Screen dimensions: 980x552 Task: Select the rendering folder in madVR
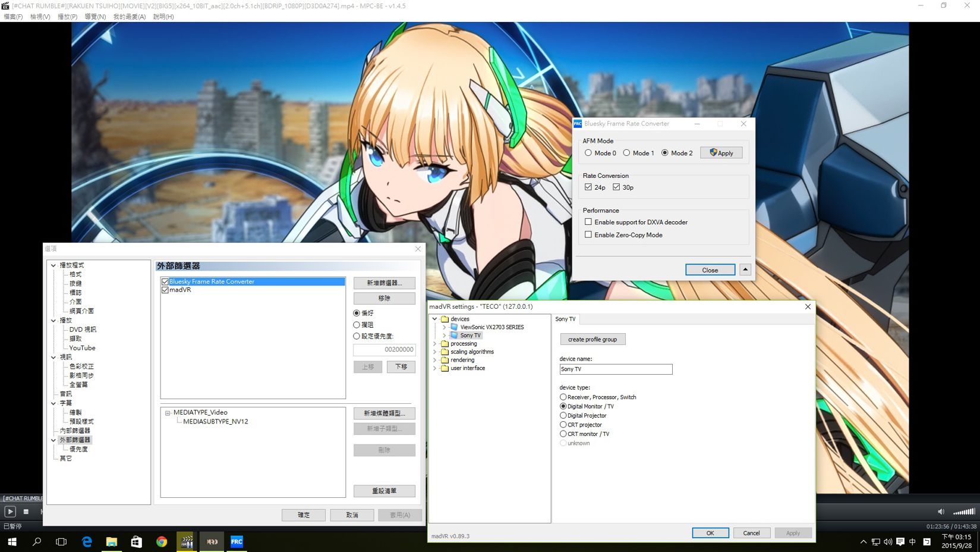tap(462, 360)
